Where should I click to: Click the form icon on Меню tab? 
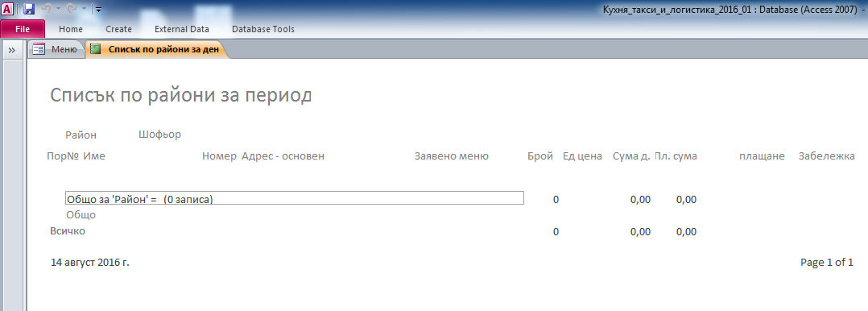(39, 49)
